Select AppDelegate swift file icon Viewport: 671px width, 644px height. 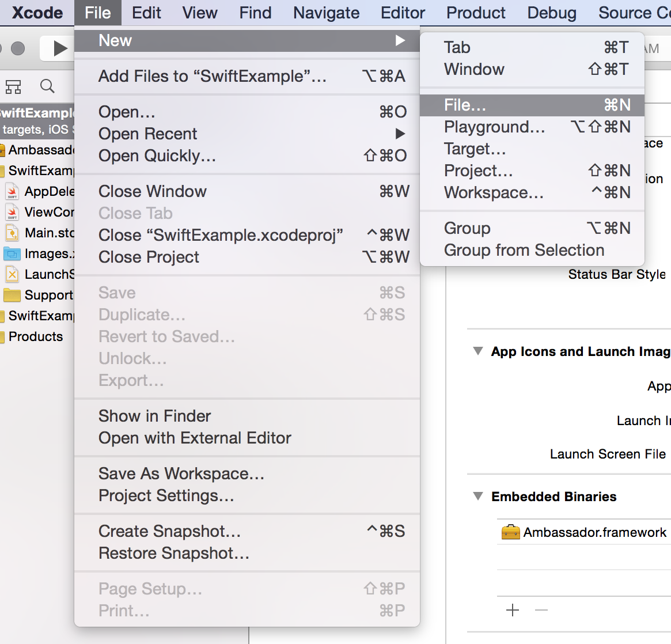12,191
